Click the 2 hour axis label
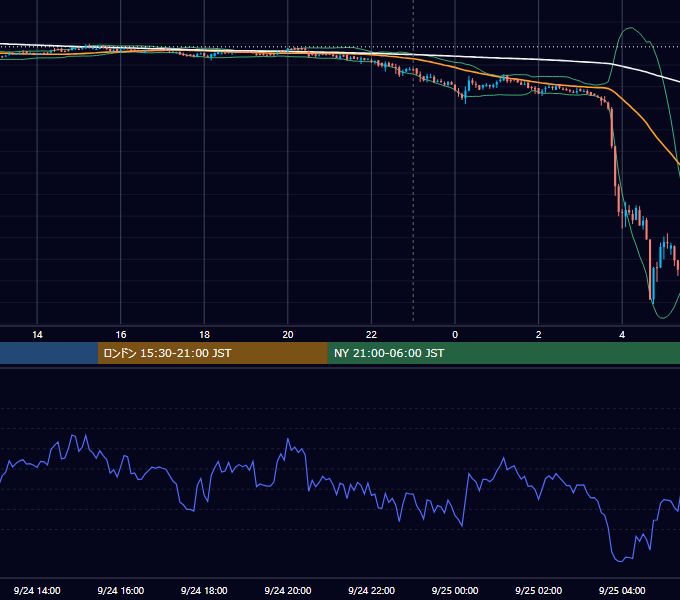The height and width of the screenshot is (600, 680). (x=539, y=335)
